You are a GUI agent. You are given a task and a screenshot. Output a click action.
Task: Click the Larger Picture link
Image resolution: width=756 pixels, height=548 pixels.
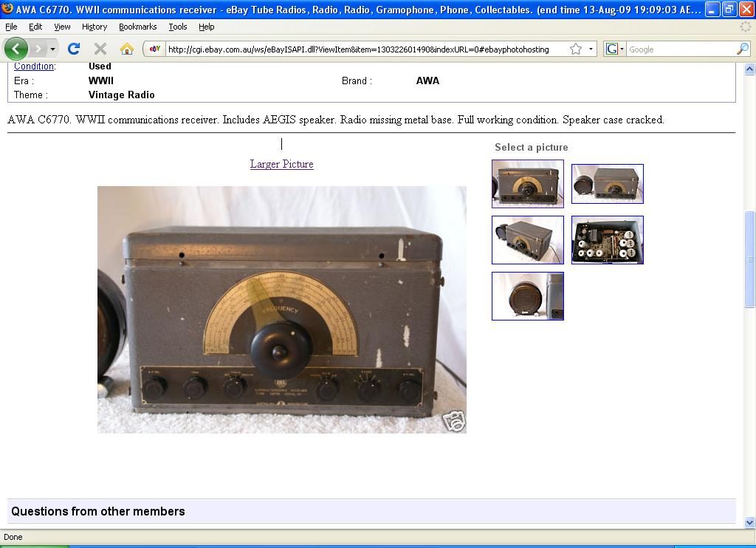[281, 164]
